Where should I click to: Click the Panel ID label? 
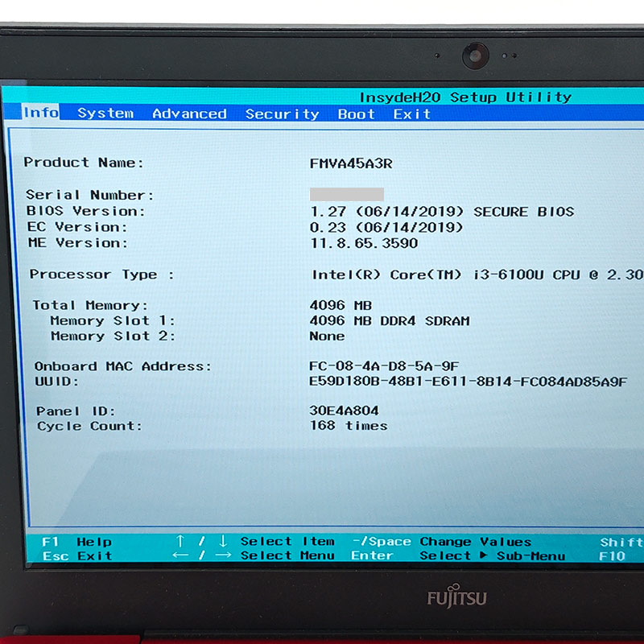click(x=76, y=411)
